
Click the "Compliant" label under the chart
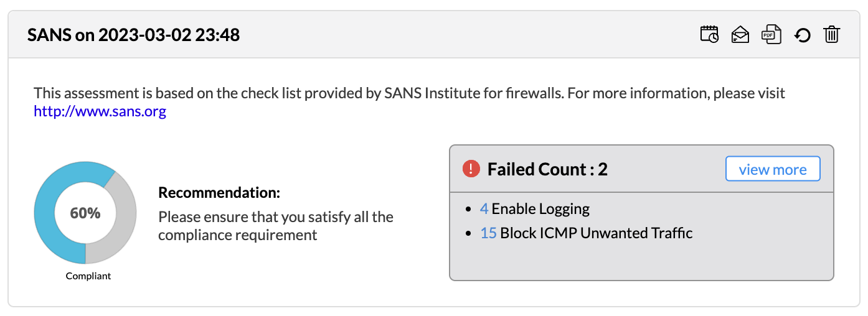tap(88, 276)
